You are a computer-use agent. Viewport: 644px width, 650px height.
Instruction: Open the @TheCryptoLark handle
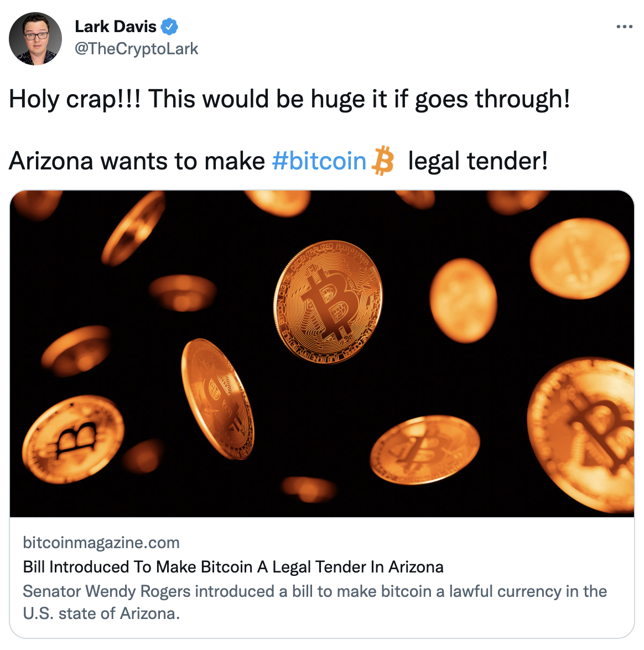click(x=136, y=49)
